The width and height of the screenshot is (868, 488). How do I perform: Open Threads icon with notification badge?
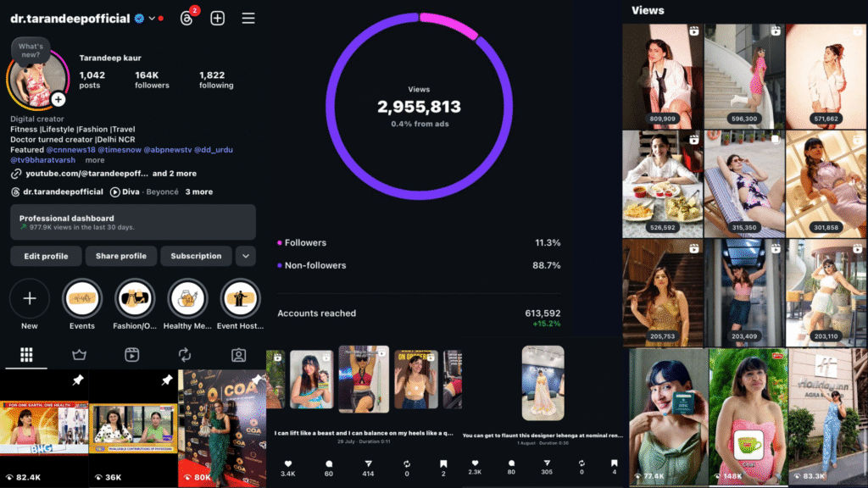(187, 18)
